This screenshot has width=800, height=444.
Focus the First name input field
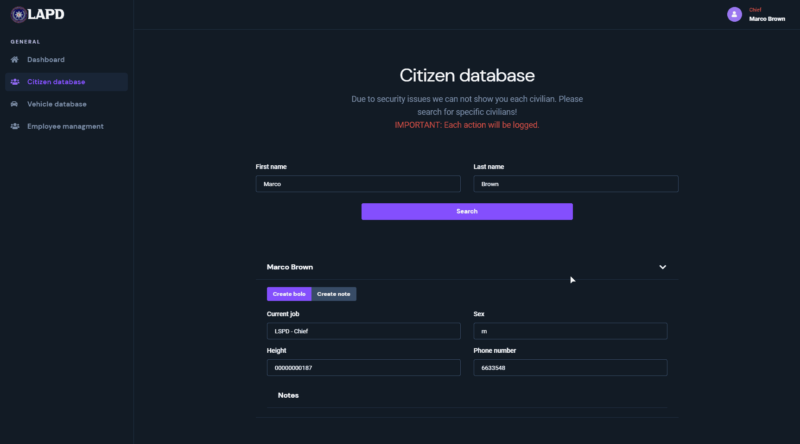pyautogui.click(x=358, y=184)
